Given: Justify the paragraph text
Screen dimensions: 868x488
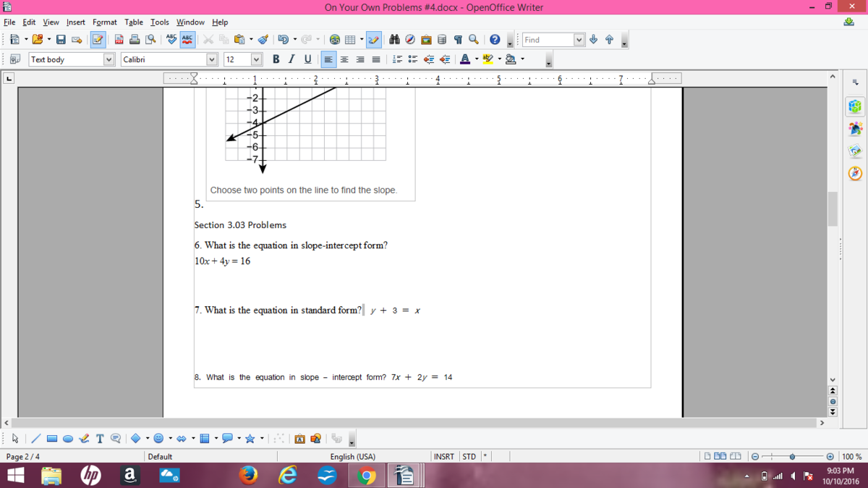Looking at the screenshot, I should point(376,59).
